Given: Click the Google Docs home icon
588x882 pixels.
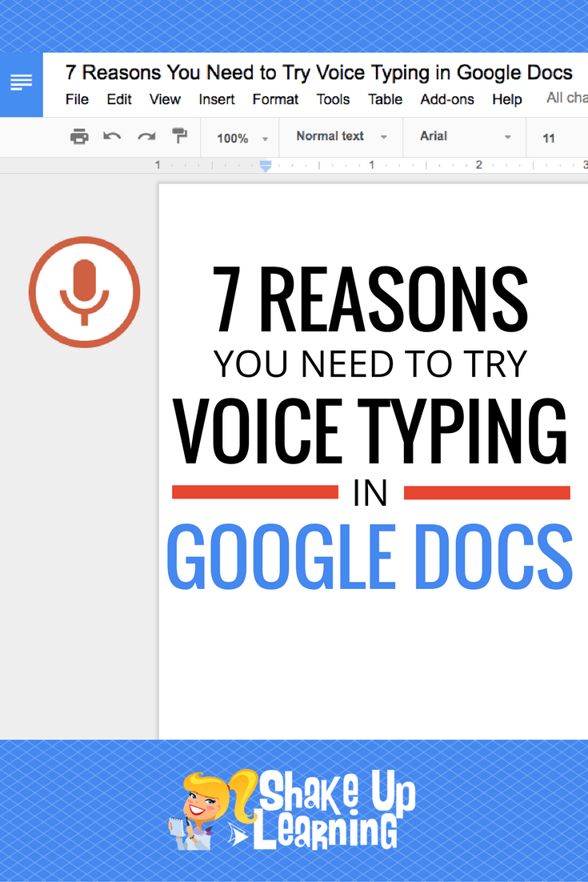Looking at the screenshot, I should pyautogui.click(x=21, y=82).
